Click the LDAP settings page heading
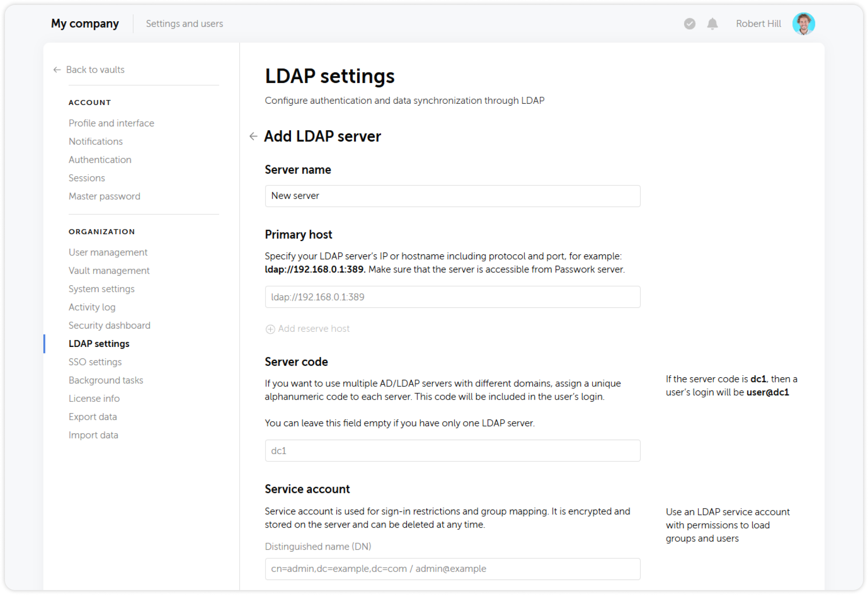This screenshot has width=868, height=595. (x=329, y=76)
